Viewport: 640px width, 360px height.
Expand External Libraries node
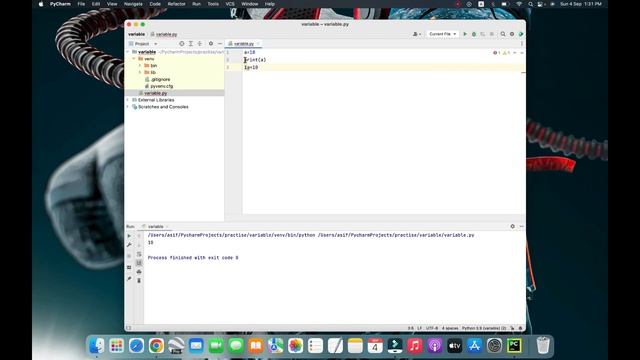coord(128,100)
